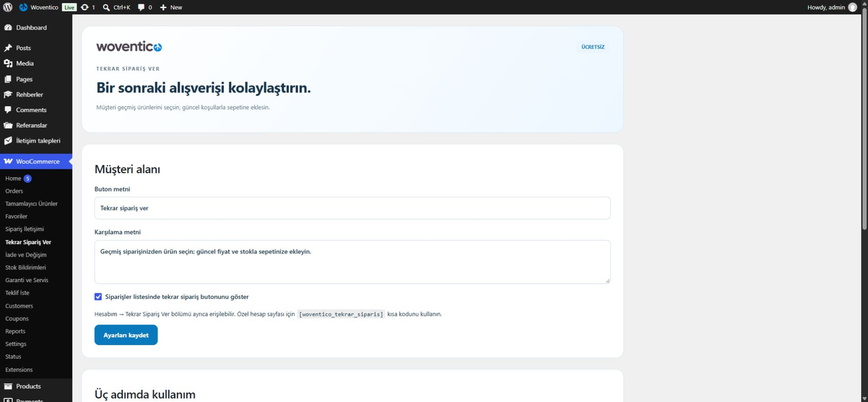This screenshot has height=402, width=868.
Task: Click the Ayarları kaydet button
Action: [x=126, y=335]
